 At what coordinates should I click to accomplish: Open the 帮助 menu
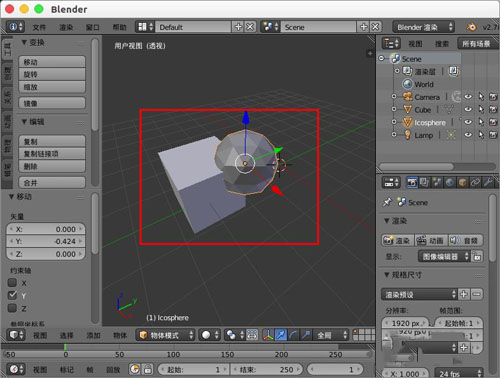pos(119,27)
